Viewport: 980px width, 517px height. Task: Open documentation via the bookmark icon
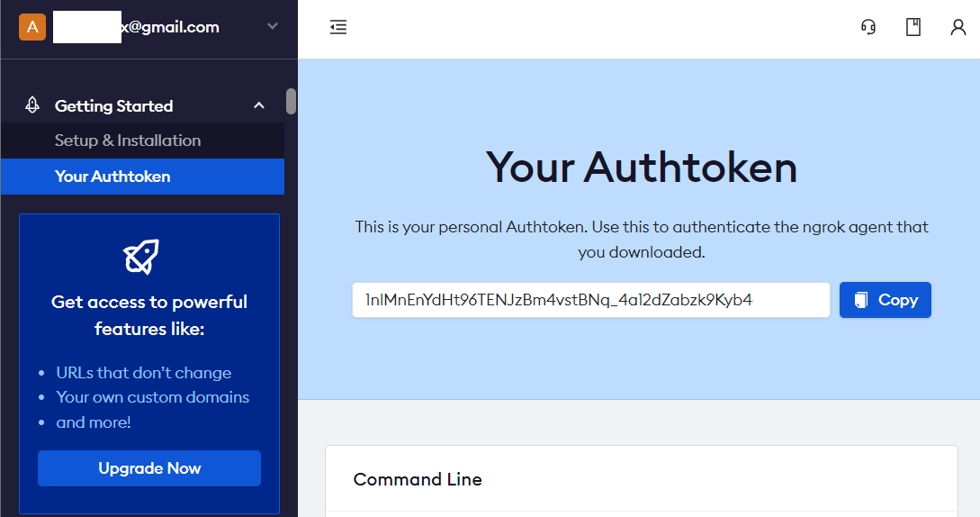click(x=913, y=27)
